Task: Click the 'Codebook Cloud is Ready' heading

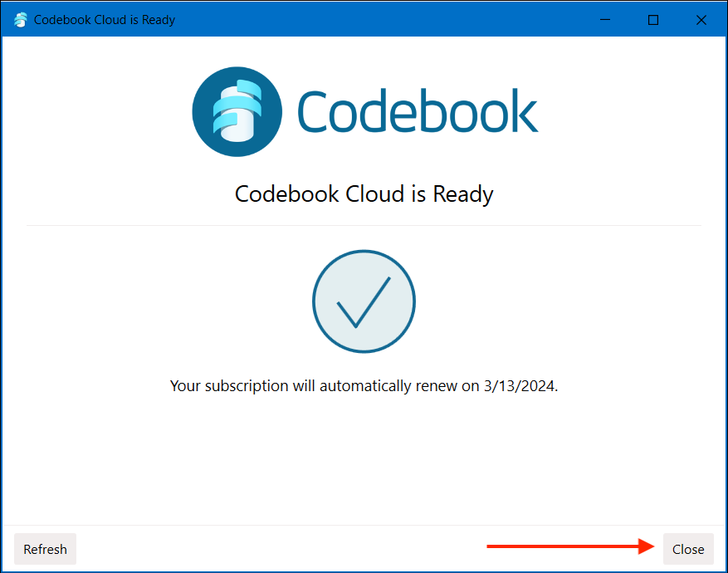Action: coord(364,194)
